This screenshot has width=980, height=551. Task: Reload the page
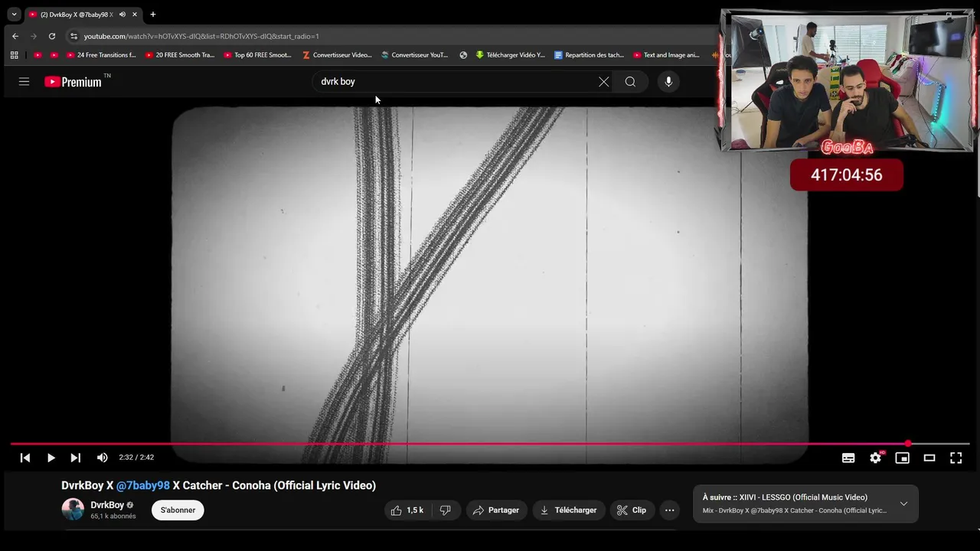tap(51, 36)
